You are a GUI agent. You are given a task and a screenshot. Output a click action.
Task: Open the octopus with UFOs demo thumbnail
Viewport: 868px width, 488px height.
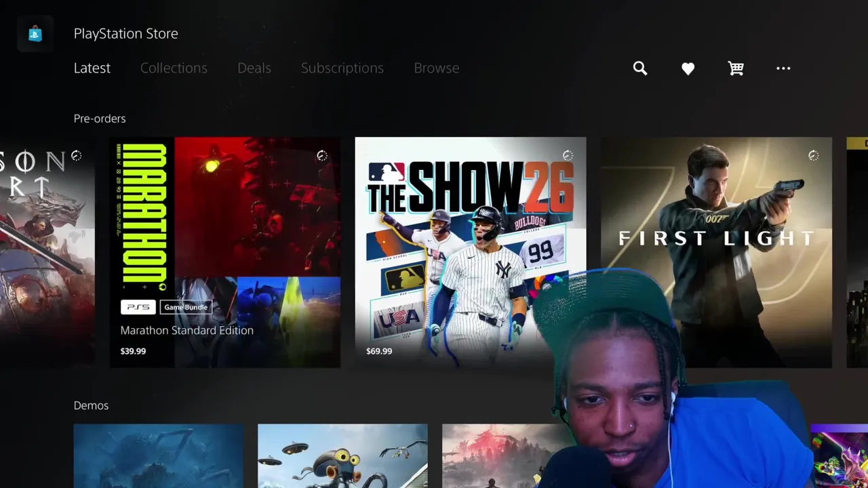coord(343,455)
